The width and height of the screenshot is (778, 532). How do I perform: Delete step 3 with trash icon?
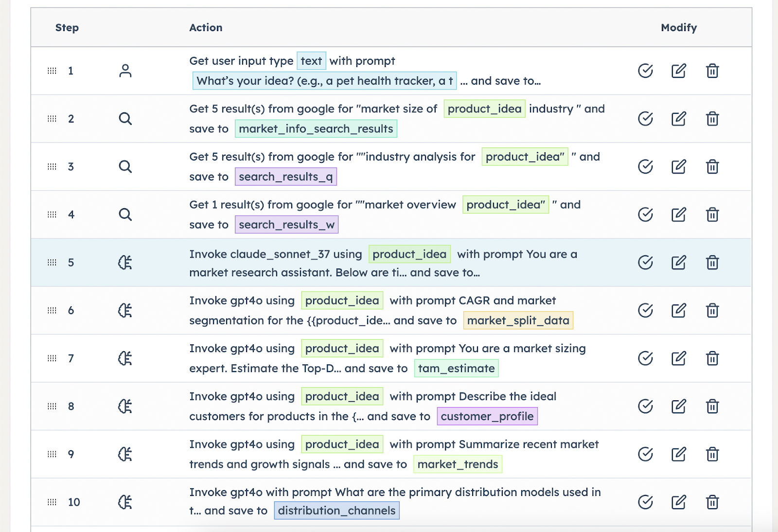tap(712, 167)
